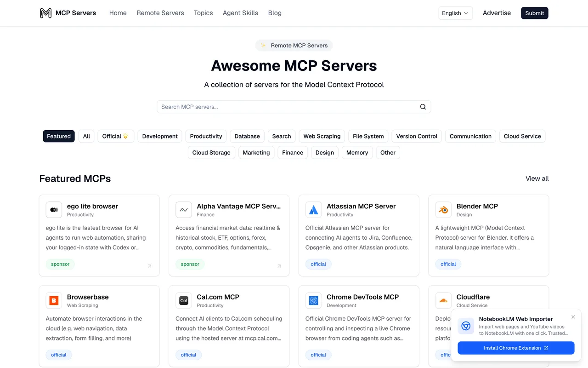Click the Browserbase logo icon

(54, 300)
